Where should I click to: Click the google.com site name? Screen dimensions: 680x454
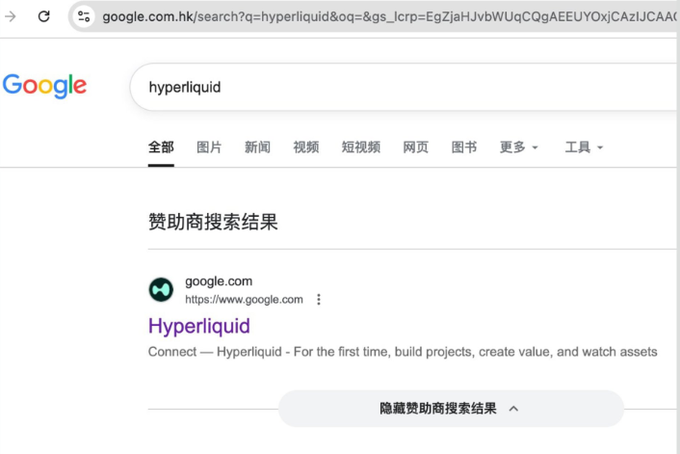coord(219,281)
